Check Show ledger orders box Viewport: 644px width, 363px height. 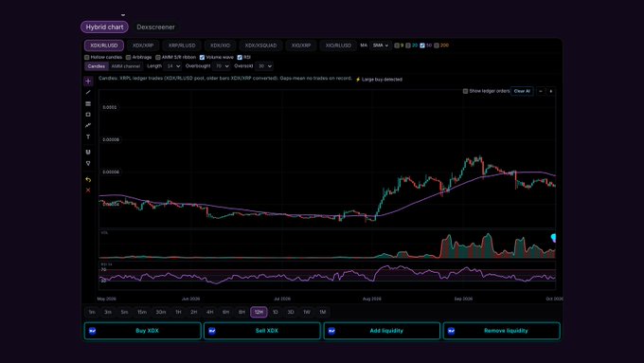465,91
